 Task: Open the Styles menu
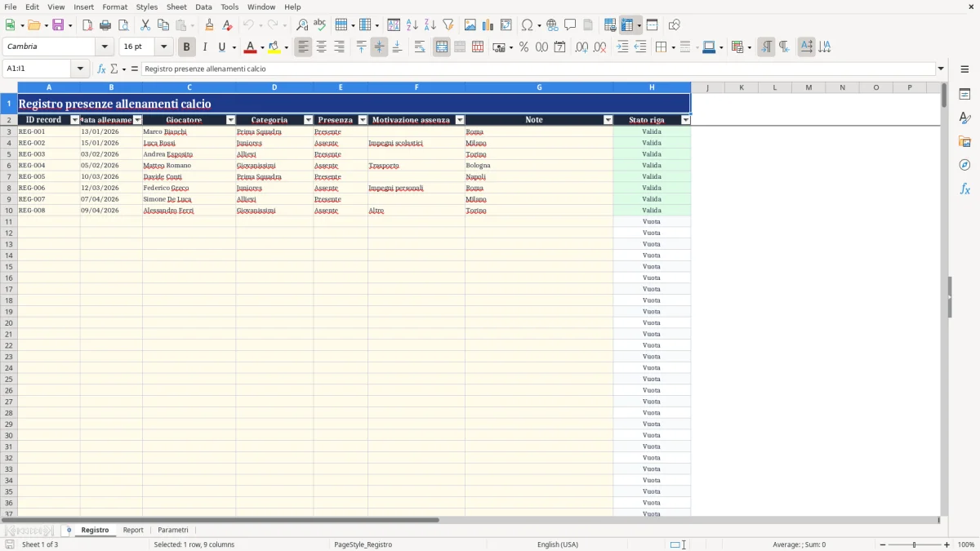(x=147, y=7)
